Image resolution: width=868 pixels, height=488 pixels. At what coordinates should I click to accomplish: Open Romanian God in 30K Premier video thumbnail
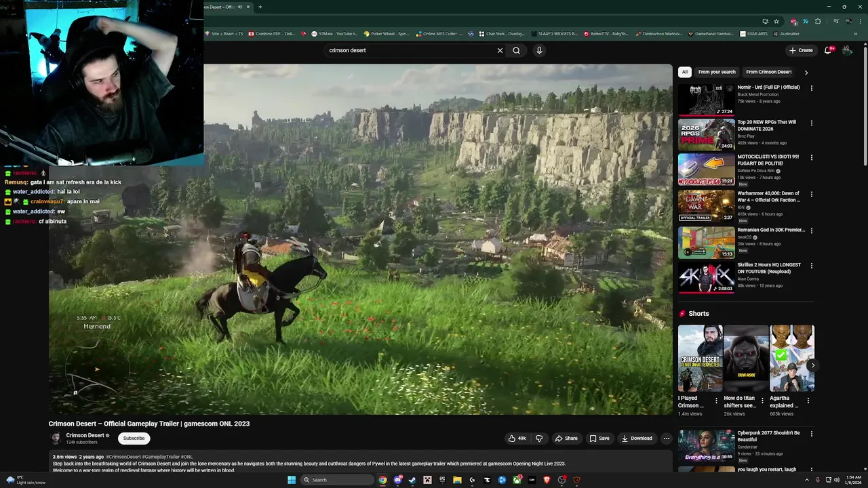[706, 242]
